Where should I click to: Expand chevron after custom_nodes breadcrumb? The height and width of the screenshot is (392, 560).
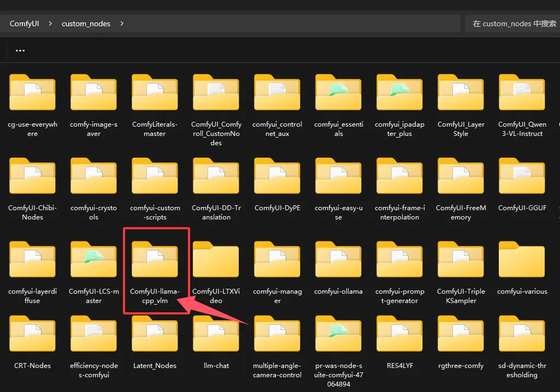tap(122, 23)
